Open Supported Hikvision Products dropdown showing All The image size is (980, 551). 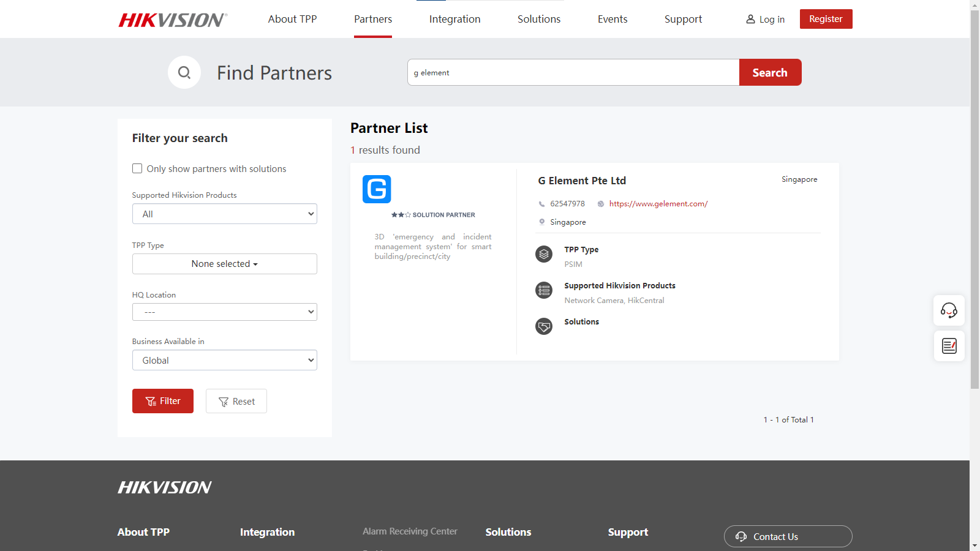pos(225,214)
